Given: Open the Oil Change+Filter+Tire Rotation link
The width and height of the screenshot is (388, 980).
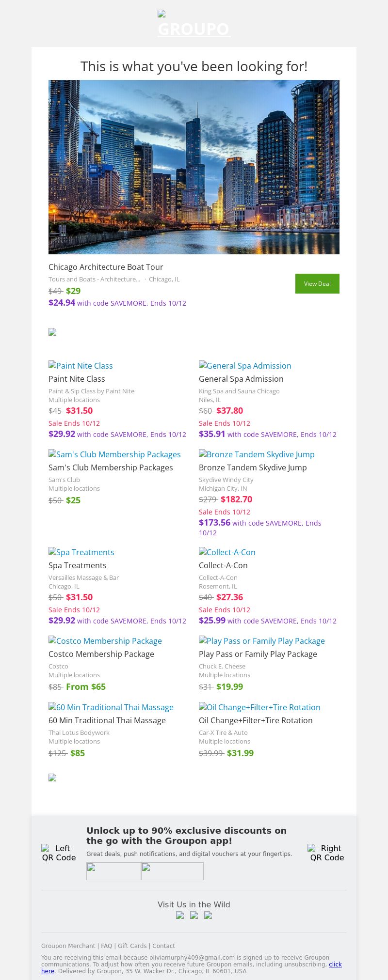Looking at the screenshot, I should point(259,707).
